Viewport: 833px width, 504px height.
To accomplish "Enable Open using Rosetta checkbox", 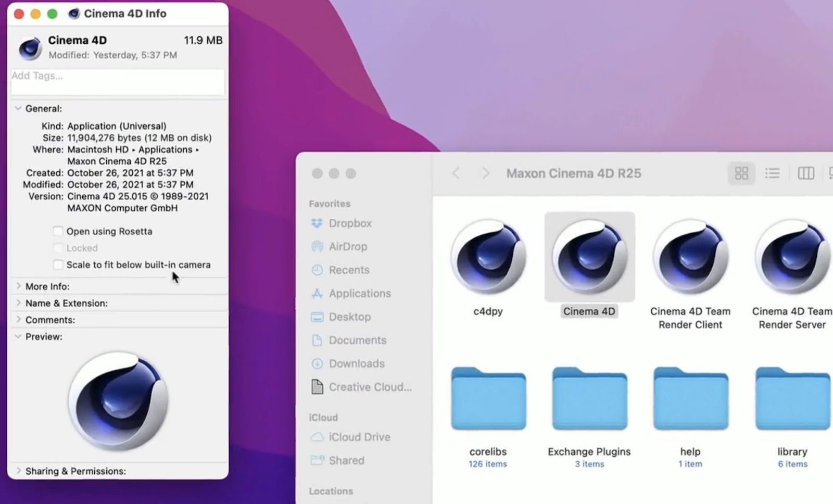I will coord(58,231).
